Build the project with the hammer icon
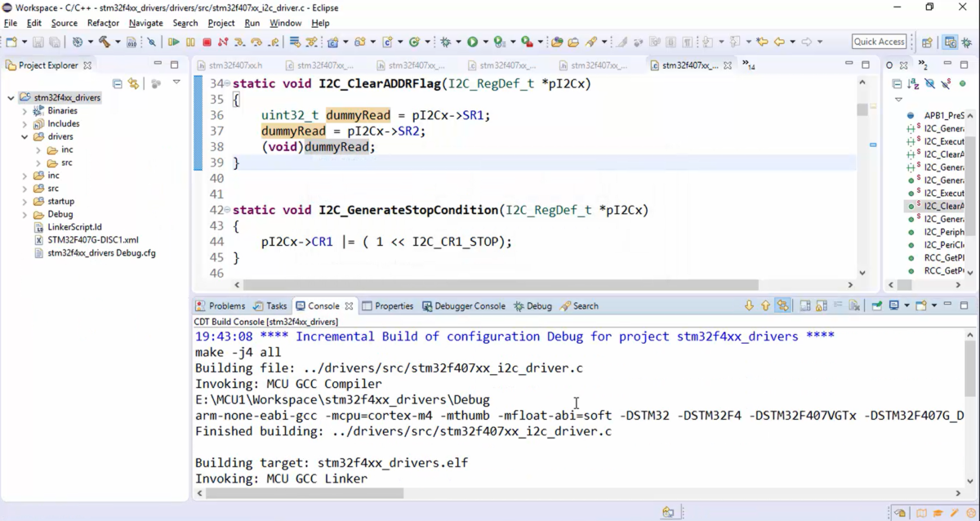The width and height of the screenshot is (980, 521). [105, 41]
